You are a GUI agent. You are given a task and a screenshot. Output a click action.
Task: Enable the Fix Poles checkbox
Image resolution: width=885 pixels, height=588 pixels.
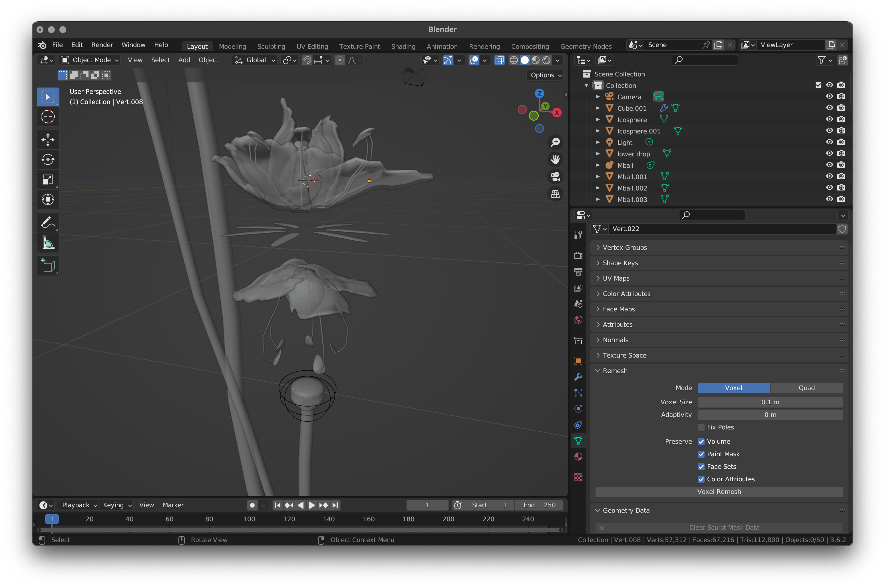[701, 427]
